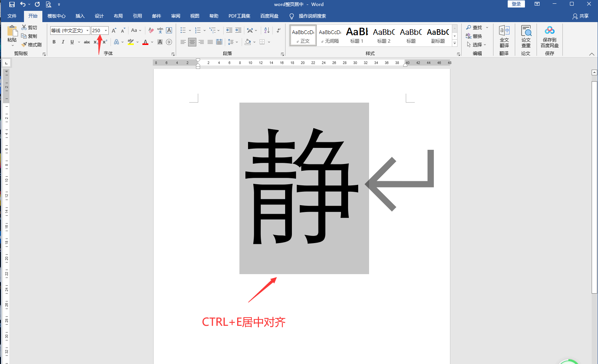
Task: Click the character border icon
Action: (169, 30)
